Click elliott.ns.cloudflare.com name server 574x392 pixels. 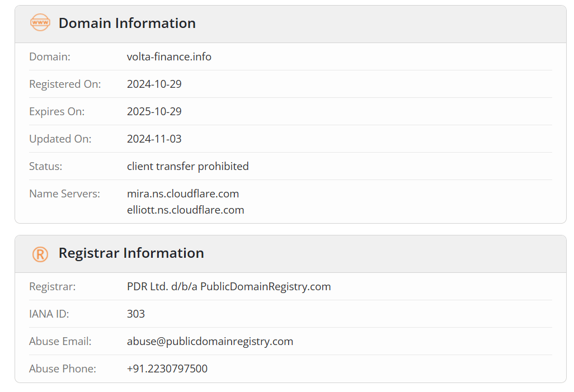coord(185,210)
